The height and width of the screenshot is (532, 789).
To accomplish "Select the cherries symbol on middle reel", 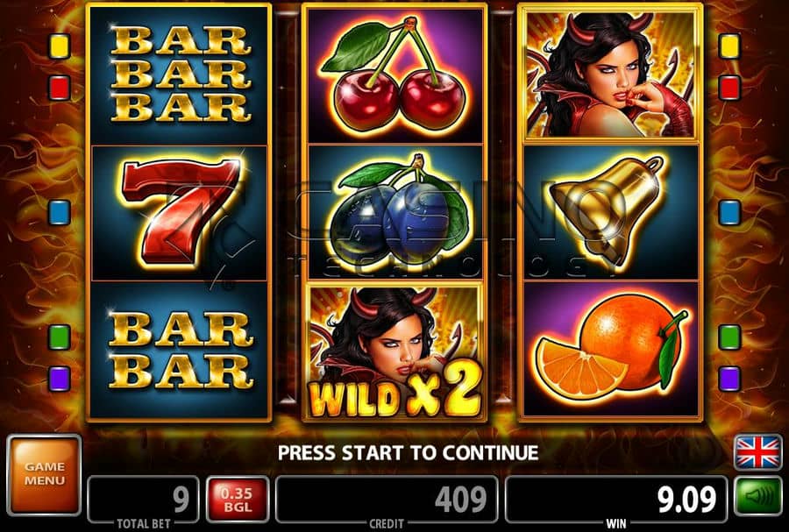I will [x=395, y=74].
